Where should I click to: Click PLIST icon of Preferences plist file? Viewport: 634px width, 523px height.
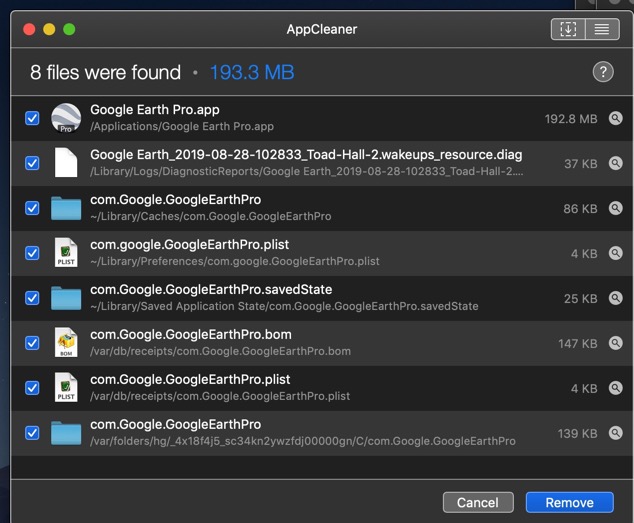coord(66,252)
